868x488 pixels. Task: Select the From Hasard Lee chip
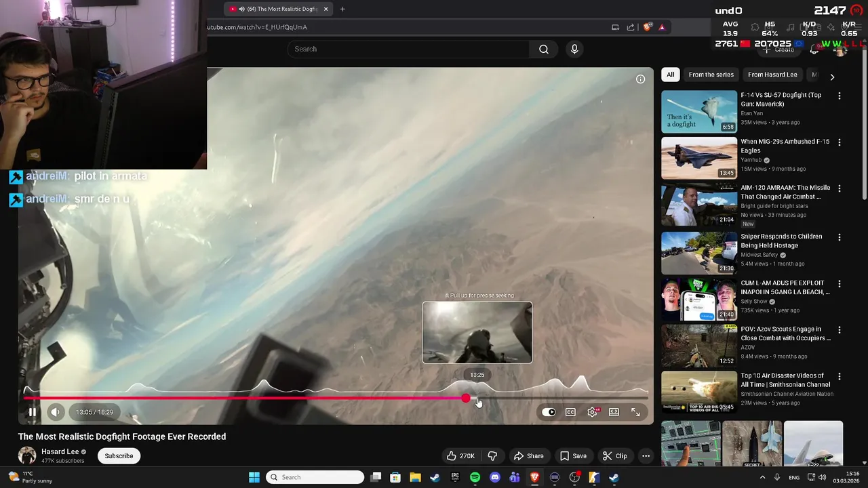(772, 75)
